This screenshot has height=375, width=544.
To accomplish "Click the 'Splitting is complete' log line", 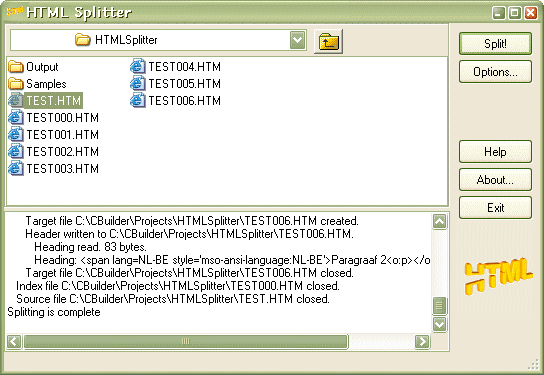I will tap(54, 312).
